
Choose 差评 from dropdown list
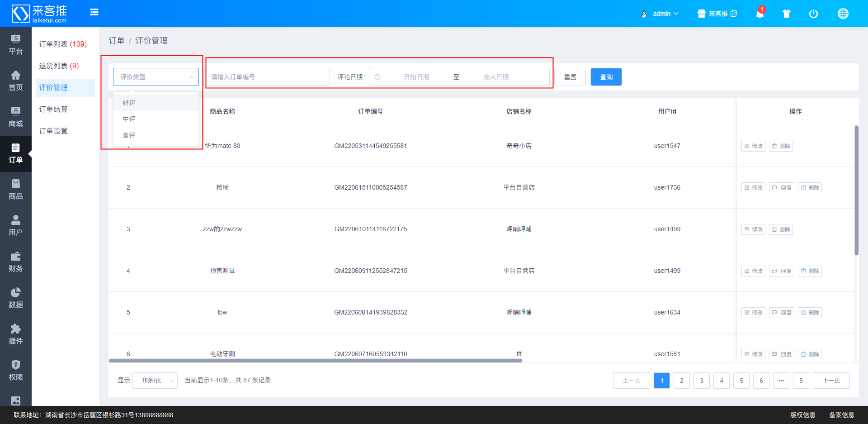tap(156, 135)
